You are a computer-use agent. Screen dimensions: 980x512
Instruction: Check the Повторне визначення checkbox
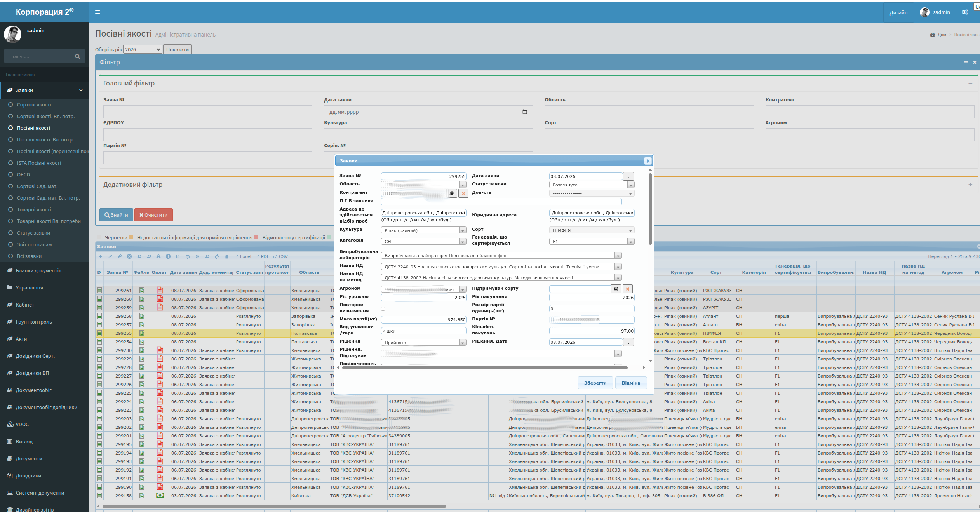[383, 309]
